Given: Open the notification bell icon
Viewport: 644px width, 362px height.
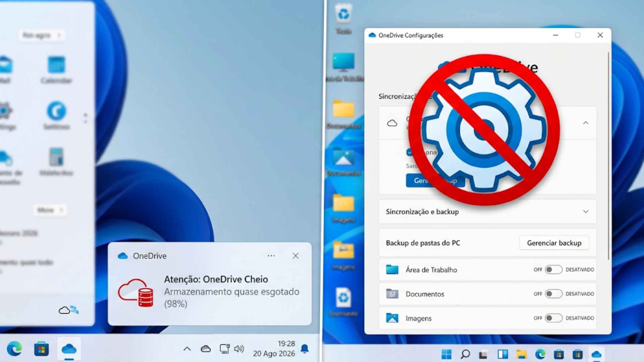Looking at the screenshot, I should [305, 349].
